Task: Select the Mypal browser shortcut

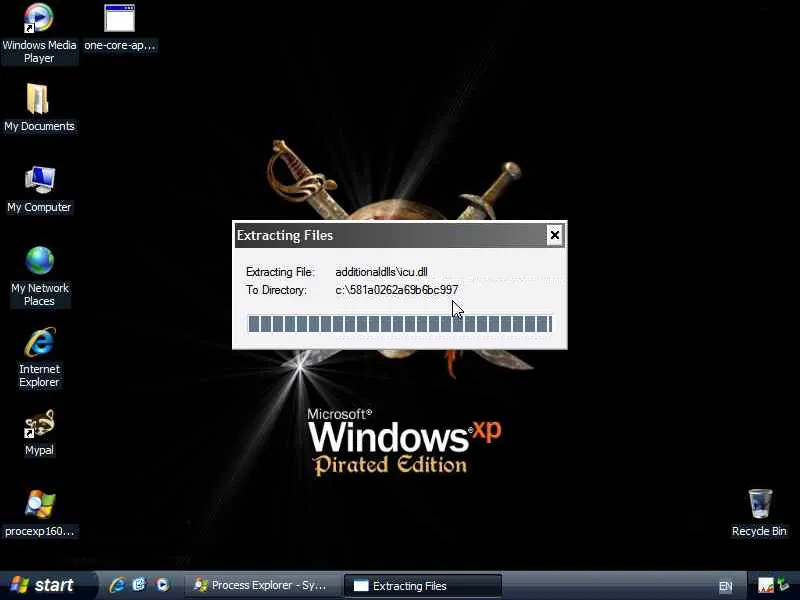Action: [39, 433]
